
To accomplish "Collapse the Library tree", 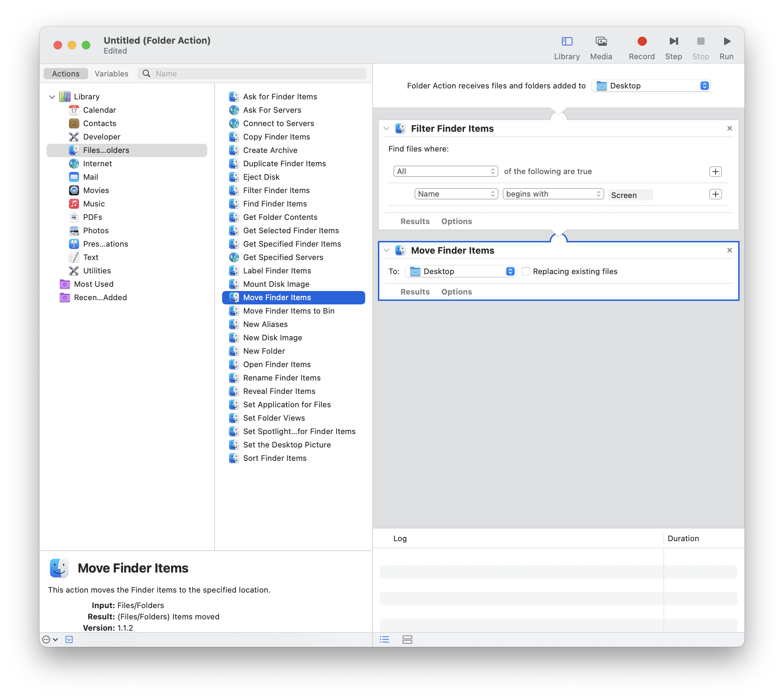I will tap(52, 97).
